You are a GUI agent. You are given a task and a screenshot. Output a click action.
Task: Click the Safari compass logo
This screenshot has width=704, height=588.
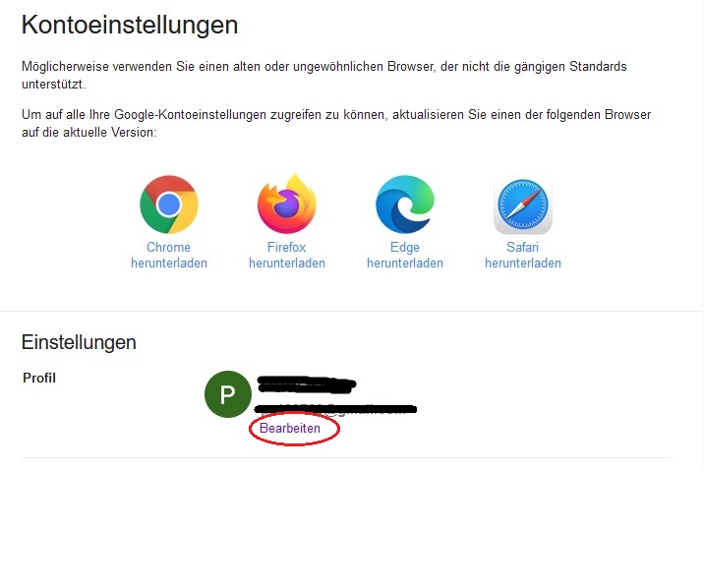pos(523,205)
